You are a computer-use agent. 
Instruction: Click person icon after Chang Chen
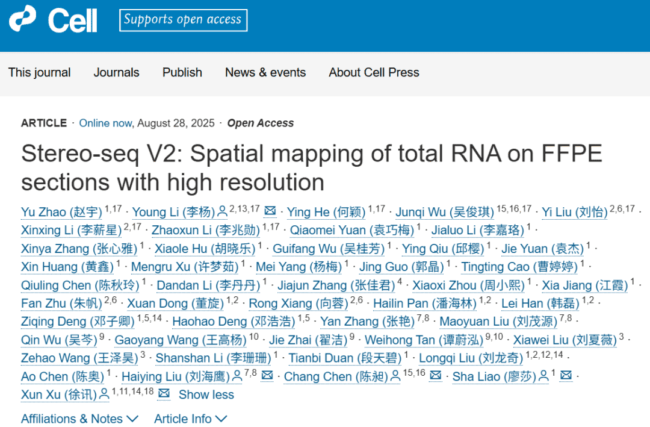point(395,376)
